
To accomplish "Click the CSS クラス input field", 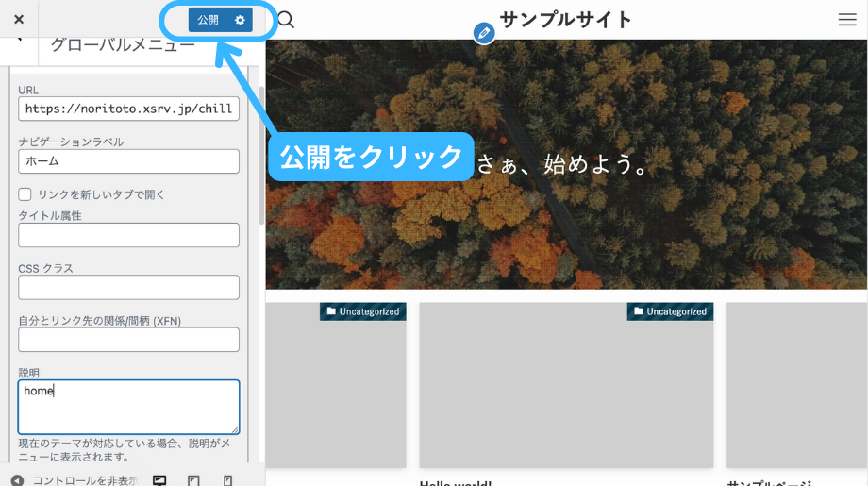I will click(x=128, y=287).
